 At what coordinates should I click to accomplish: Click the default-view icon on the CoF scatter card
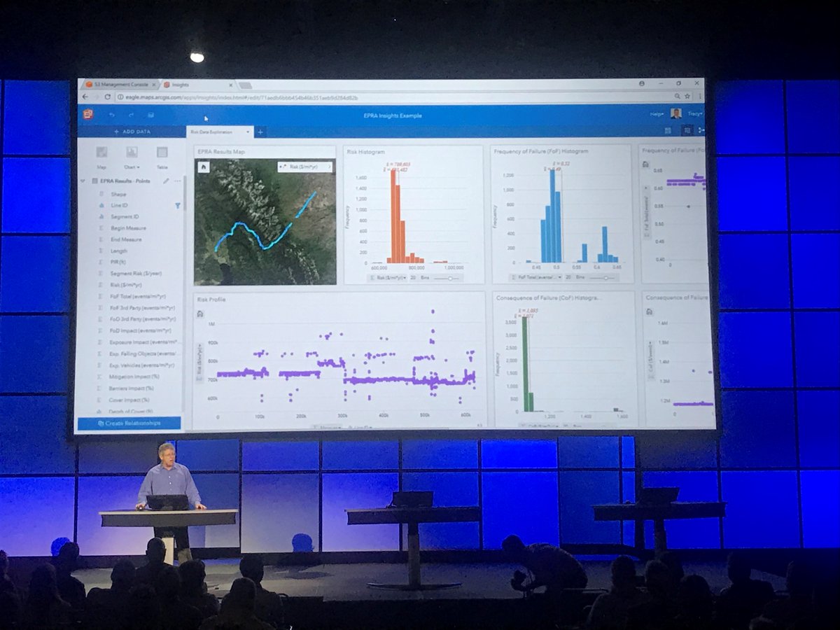649,311
